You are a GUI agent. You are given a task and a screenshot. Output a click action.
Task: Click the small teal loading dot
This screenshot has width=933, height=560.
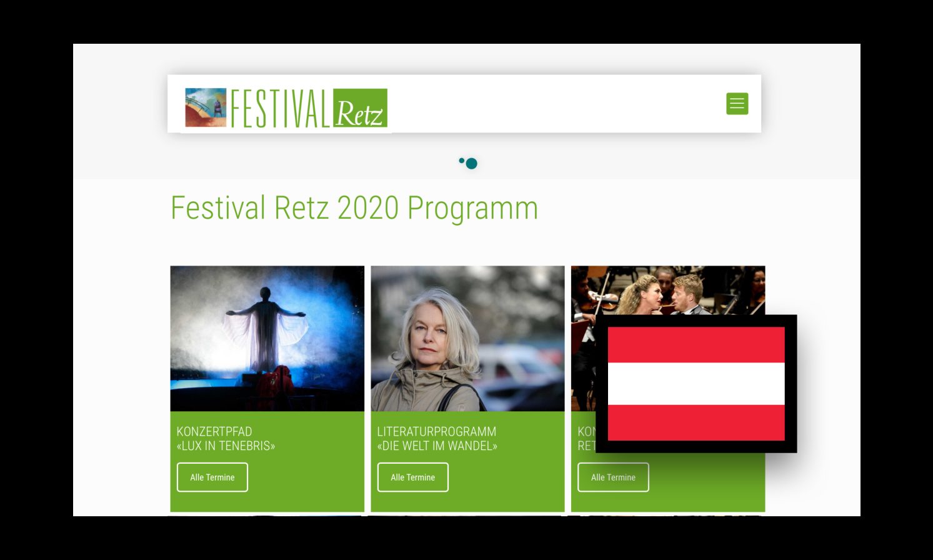point(462,161)
